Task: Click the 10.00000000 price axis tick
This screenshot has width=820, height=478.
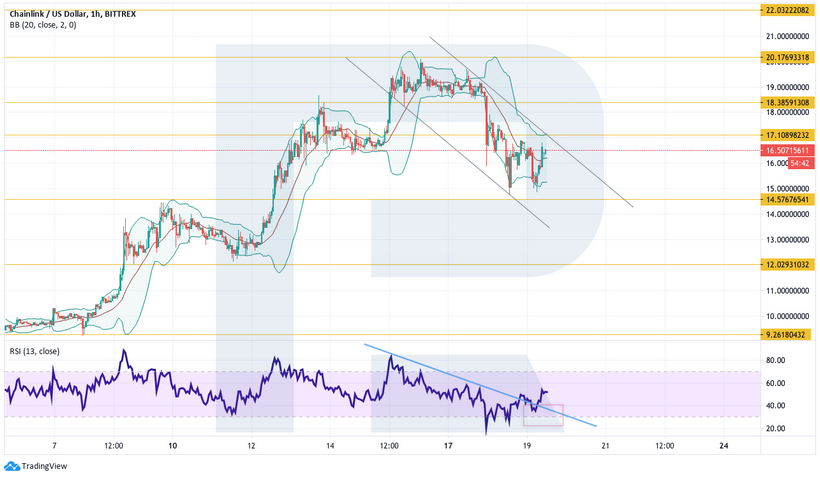Action: [x=787, y=316]
